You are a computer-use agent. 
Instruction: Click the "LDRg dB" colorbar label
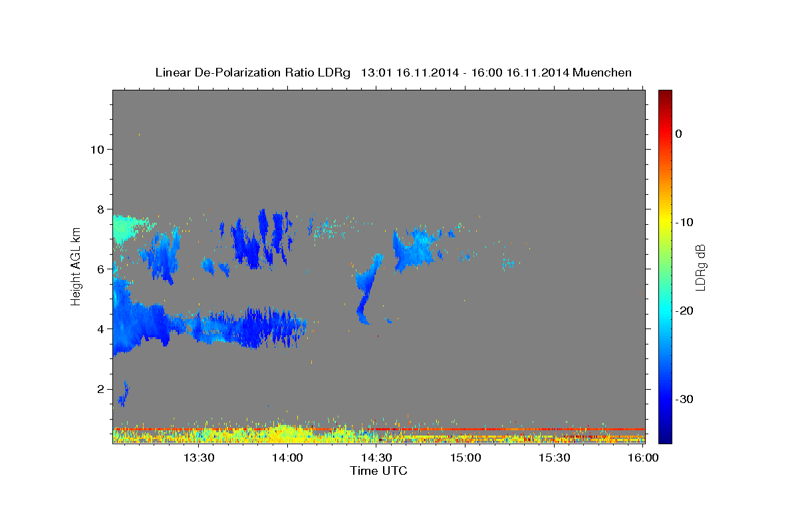point(700,267)
